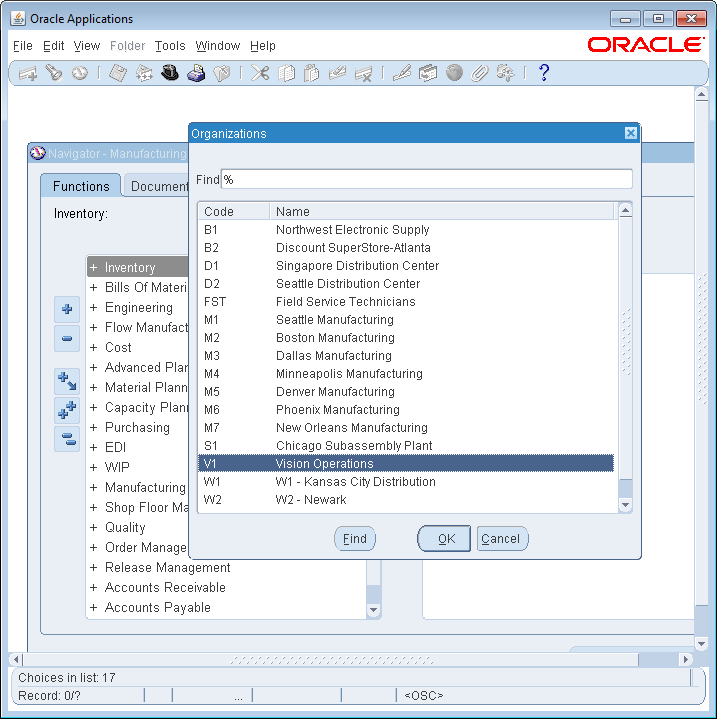717x719 pixels.
Task: Click the main window vertical scroll up arrow
Action: point(701,94)
